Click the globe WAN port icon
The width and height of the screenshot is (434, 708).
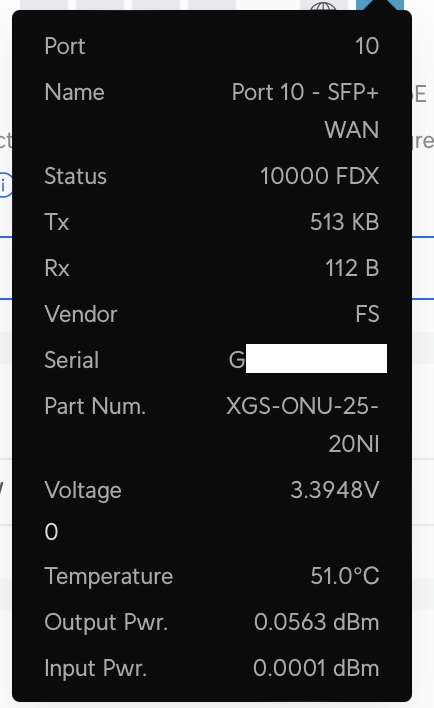(324, 5)
